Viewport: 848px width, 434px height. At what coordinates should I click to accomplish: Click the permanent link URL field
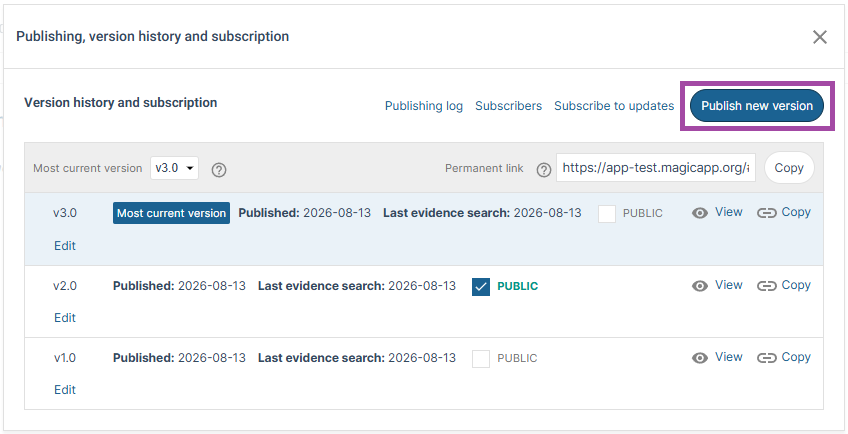tap(655, 168)
